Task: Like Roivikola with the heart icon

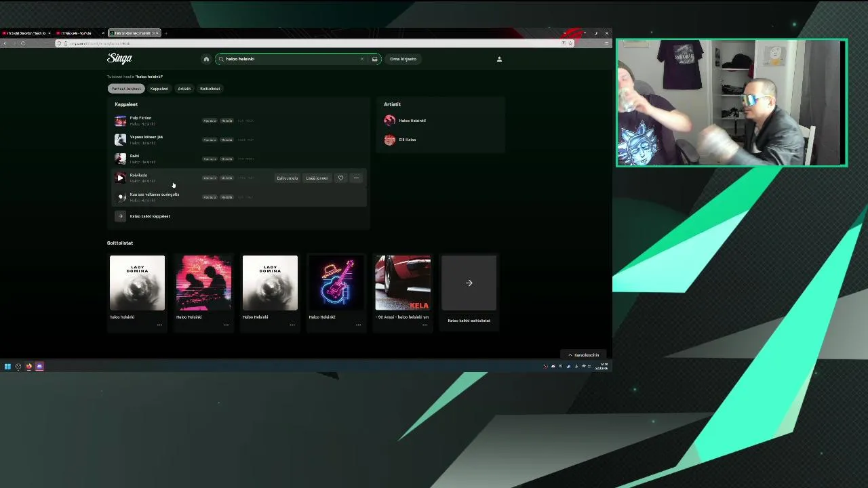Action: (340, 178)
